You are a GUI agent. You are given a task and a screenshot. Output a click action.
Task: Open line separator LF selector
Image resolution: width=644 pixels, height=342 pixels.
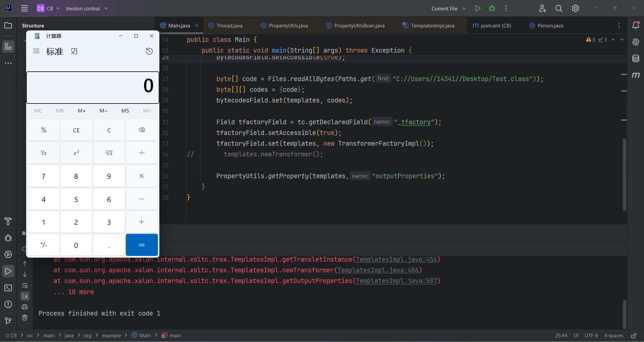pyautogui.click(x=576, y=335)
